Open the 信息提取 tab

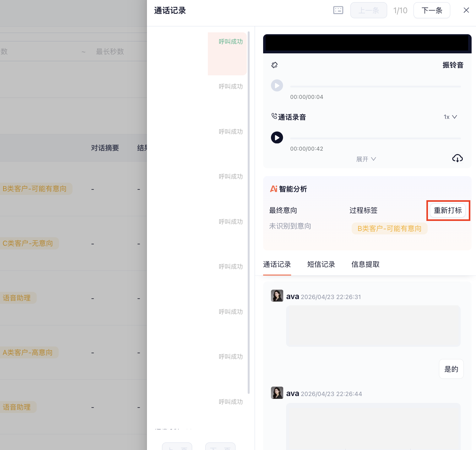click(x=365, y=265)
